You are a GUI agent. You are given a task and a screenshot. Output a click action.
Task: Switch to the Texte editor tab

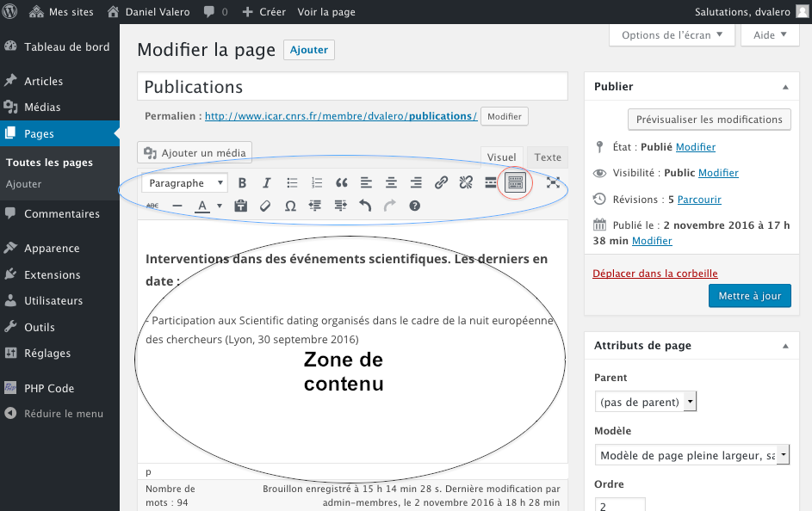(x=547, y=157)
